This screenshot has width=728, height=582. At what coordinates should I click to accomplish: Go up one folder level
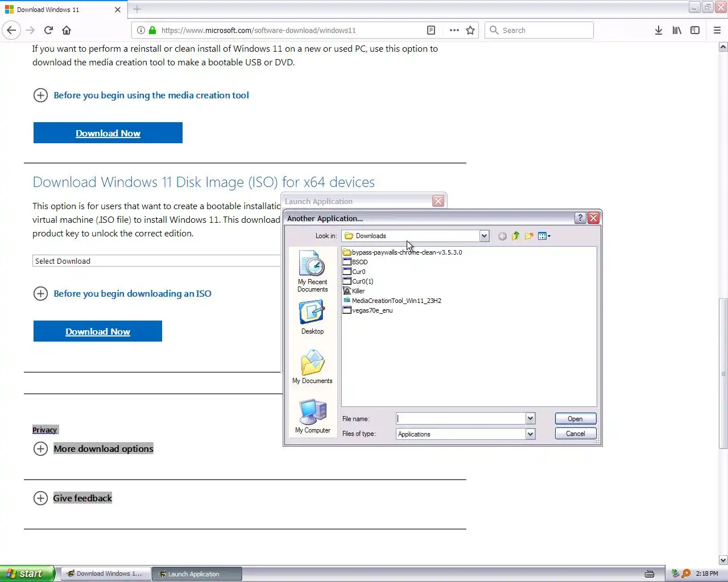click(x=515, y=236)
